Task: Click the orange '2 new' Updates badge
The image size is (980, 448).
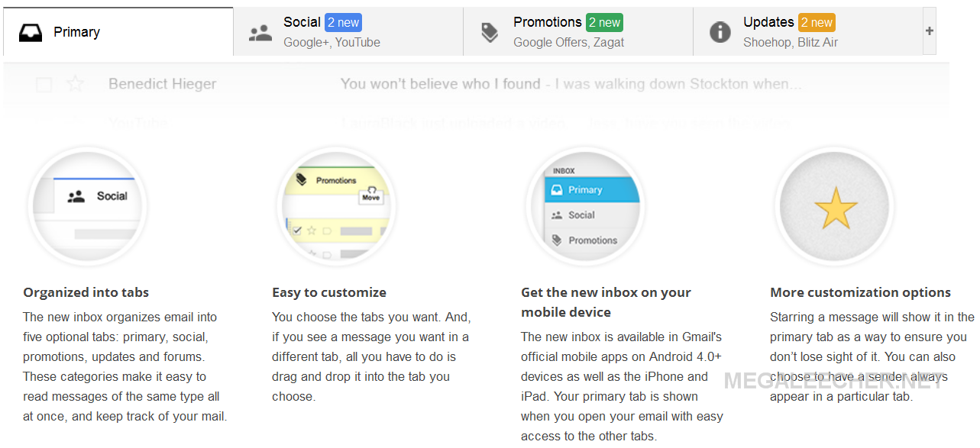Action: click(x=817, y=22)
